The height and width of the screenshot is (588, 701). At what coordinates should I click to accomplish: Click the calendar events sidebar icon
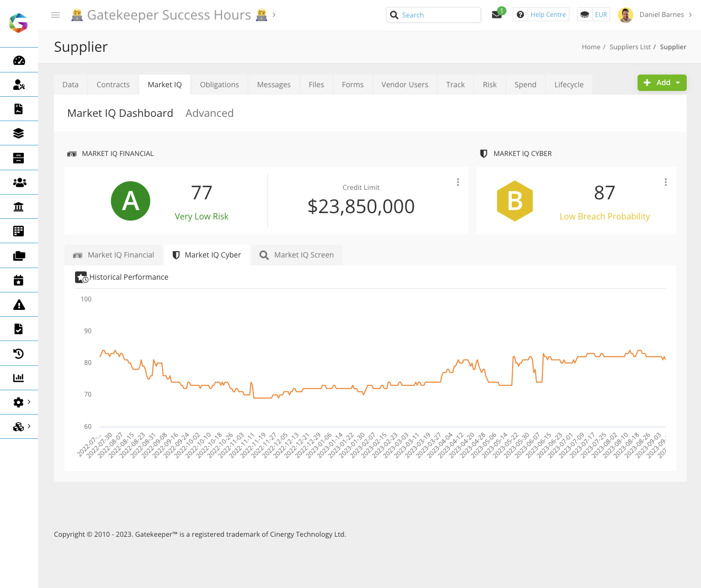(19, 280)
